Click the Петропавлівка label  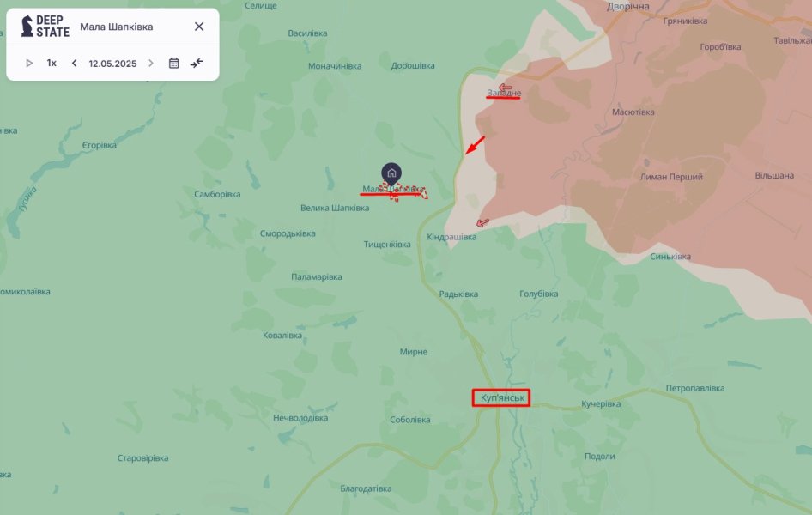(x=695, y=388)
